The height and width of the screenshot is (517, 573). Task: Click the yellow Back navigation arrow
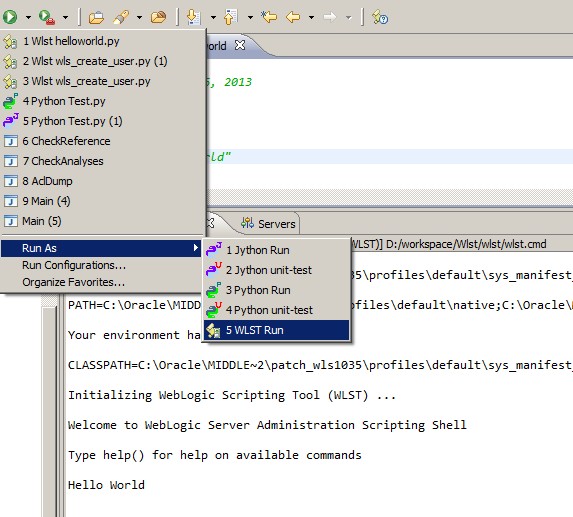click(293, 17)
